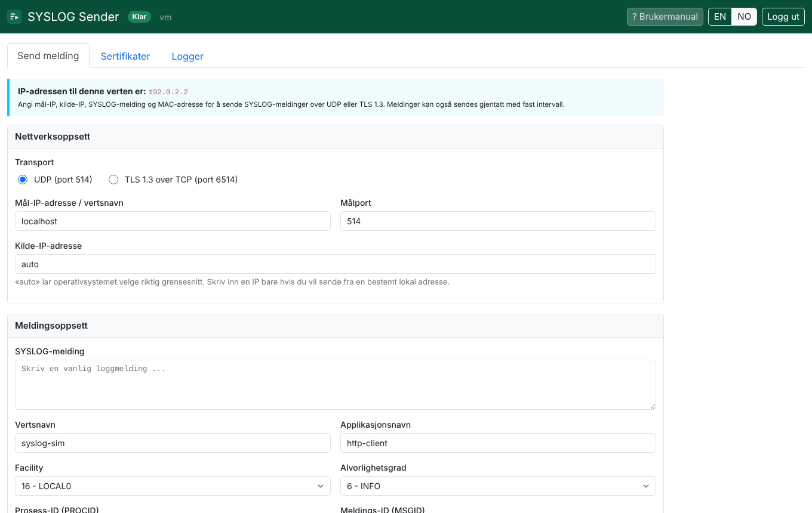Click the SYSLOG-melding textarea resize handle

[652, 406]
